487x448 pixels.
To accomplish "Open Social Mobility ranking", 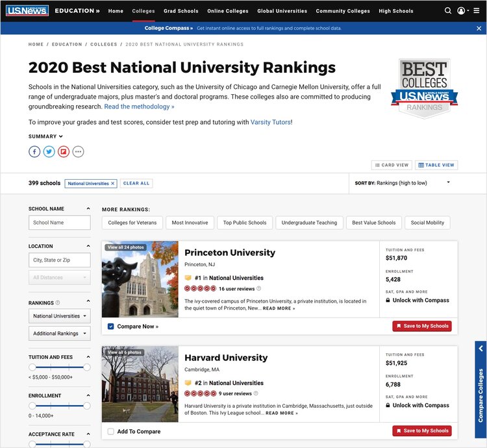I will coord(427,223).
